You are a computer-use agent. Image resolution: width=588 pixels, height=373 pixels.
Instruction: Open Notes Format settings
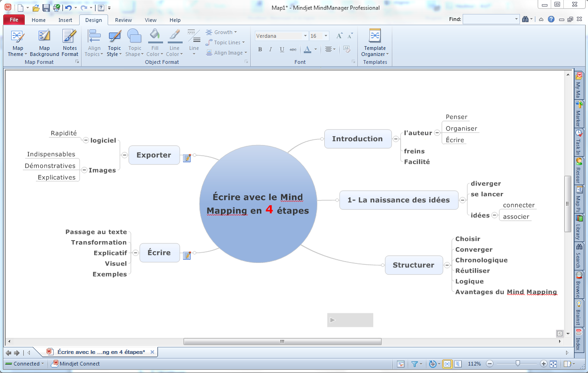[x=70, y=43]
